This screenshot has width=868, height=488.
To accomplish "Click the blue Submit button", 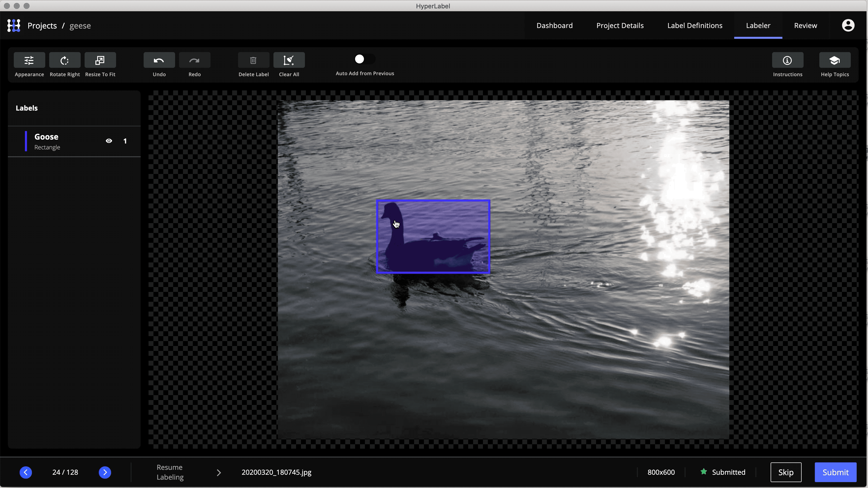I will (835, 472).
